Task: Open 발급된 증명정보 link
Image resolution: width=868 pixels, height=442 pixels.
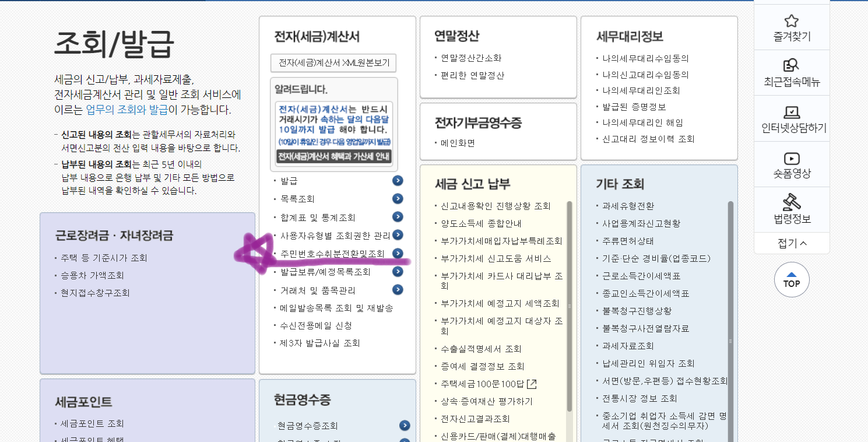Action: click(x=634, y=107)
